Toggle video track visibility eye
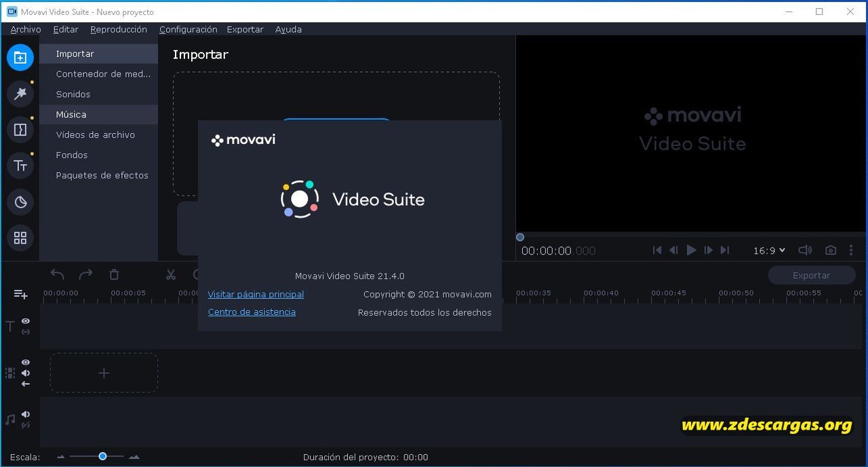The image size is (868, 467). click(26, 362)
